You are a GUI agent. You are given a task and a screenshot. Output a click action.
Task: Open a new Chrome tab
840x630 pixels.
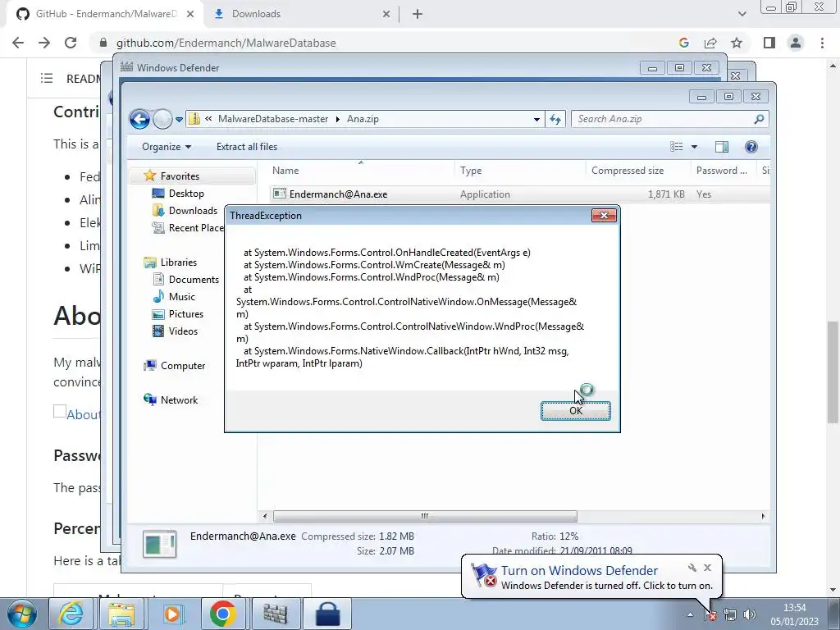pos(418,15)
